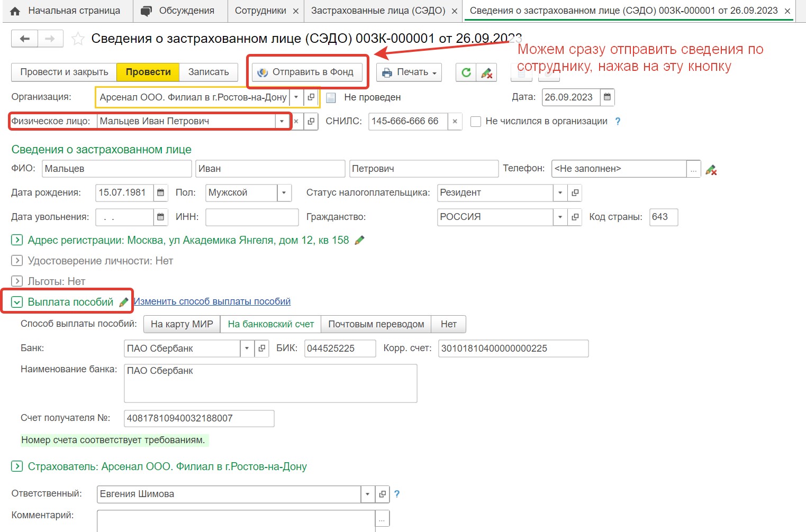The width and height of the screenshot is (806, 532).
Task: Switch to the Обсуждения tab
Action: [x=180, y=11]
